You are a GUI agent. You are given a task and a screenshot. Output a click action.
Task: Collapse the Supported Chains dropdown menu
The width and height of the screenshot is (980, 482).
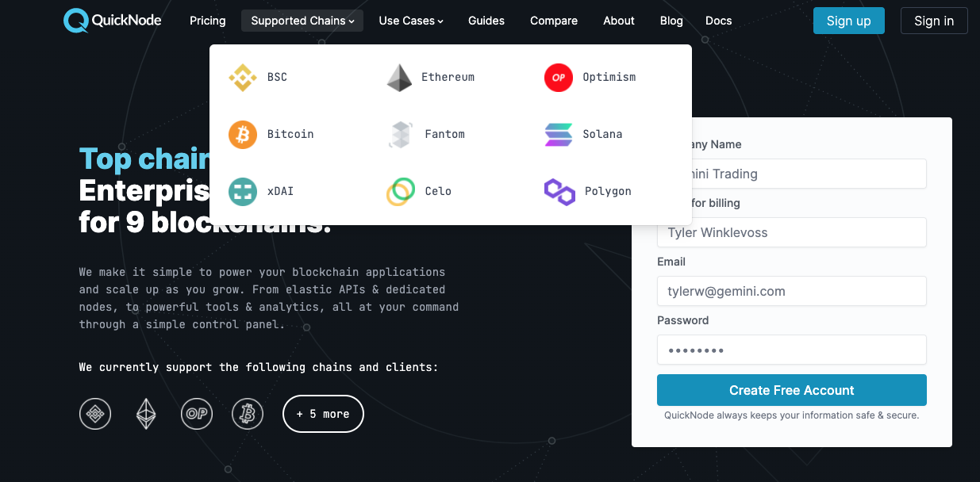pyautogui.click(x=302, y=21)
